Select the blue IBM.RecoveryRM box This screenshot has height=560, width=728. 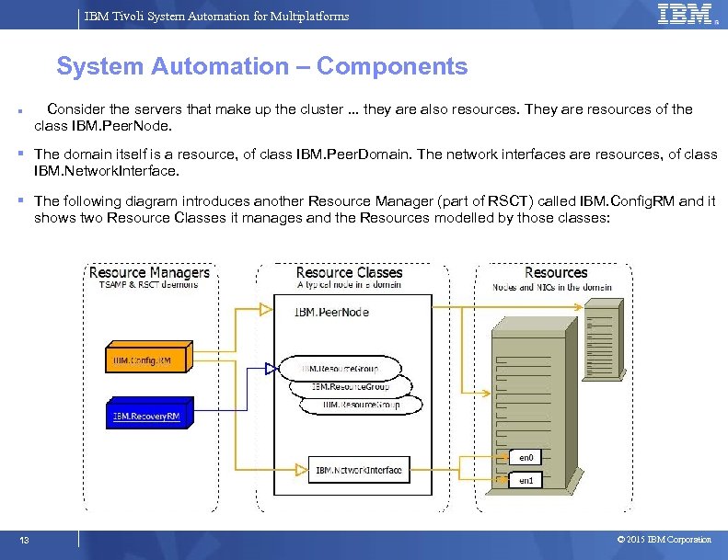pyautogui.click(x=149, y=413)
